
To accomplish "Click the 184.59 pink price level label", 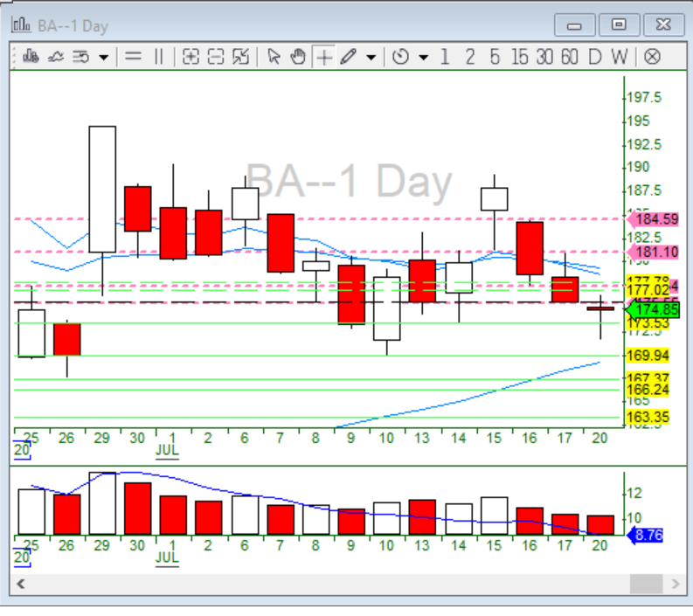I will (657, 219).
